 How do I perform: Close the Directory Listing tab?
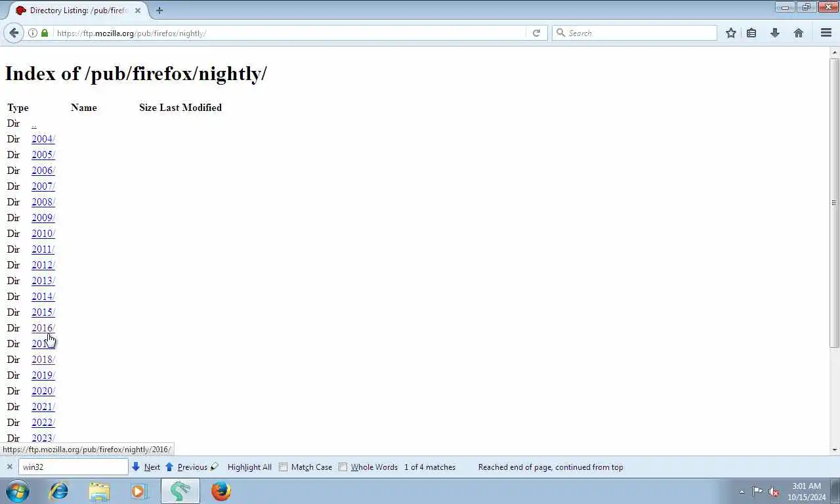(x=138, y=10)
